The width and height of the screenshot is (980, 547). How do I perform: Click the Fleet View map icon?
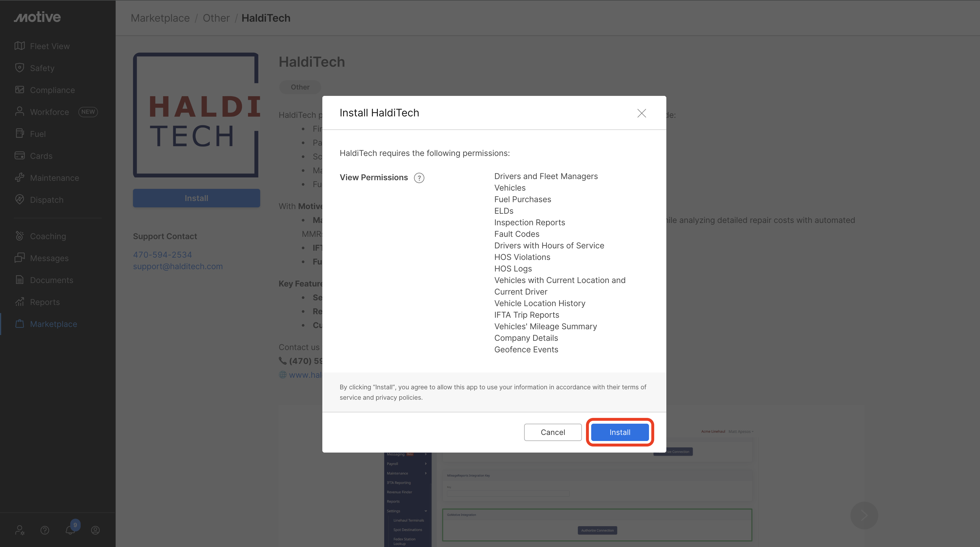(x=20, y=46)
